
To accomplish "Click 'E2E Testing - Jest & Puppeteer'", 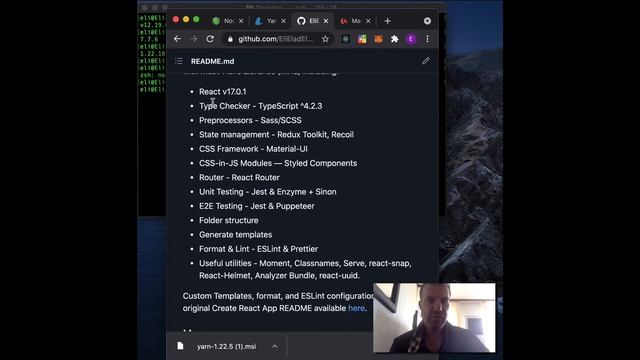I will [x=257, y=206].
